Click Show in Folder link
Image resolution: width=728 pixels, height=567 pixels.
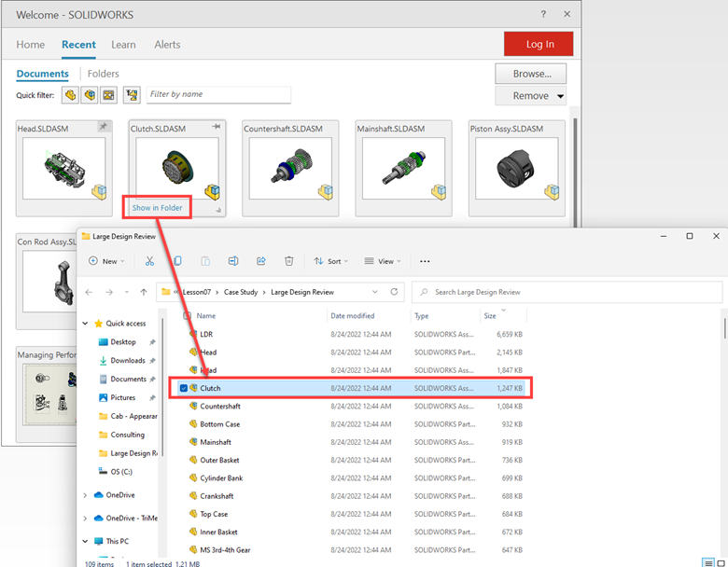157,208
